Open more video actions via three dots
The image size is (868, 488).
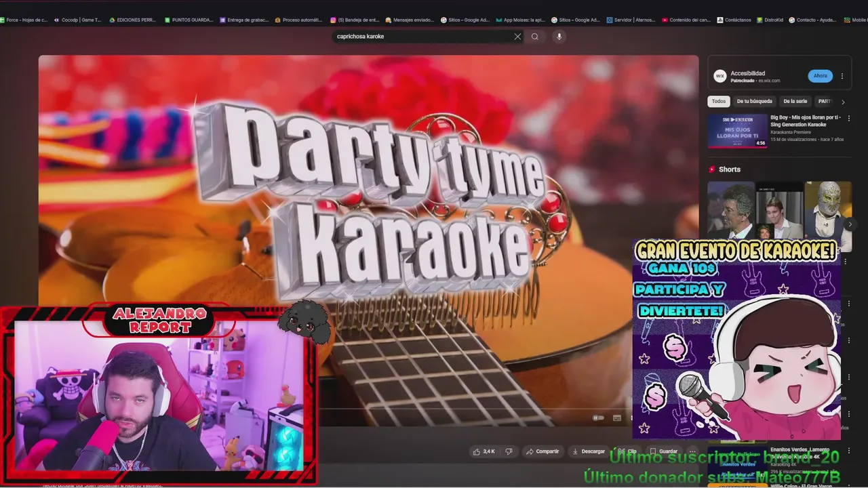[692, 451]
